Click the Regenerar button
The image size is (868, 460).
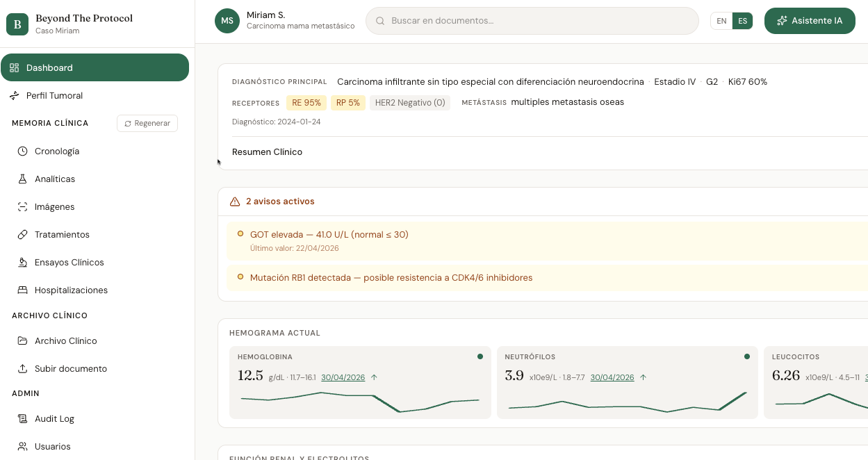click(x=147, y=123)
